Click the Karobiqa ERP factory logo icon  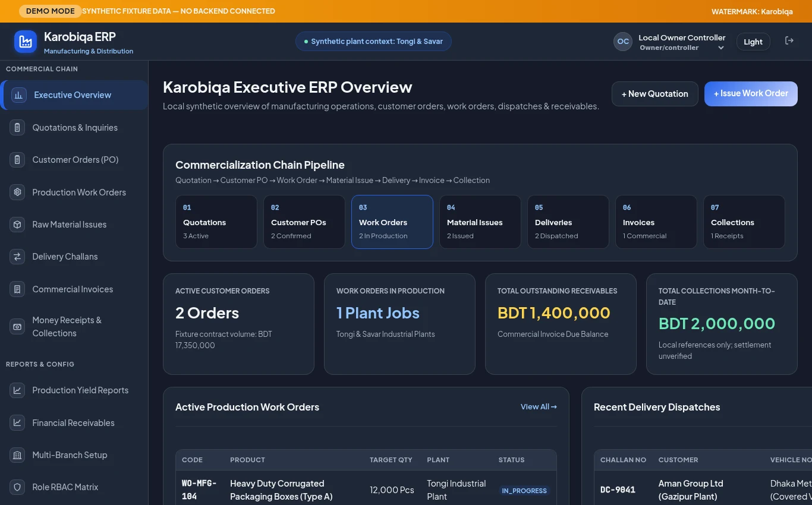point(26,42)
